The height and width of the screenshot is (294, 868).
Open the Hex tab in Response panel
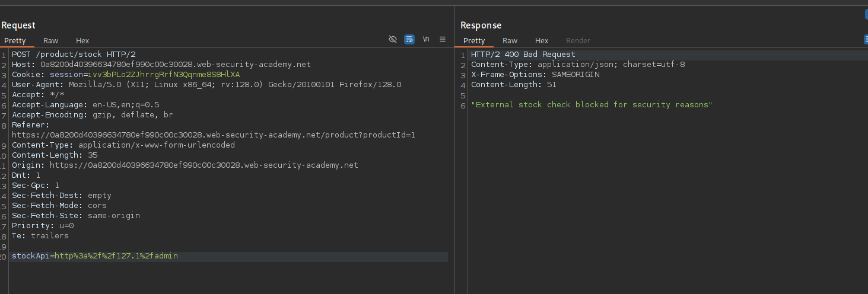pos(542,41)
